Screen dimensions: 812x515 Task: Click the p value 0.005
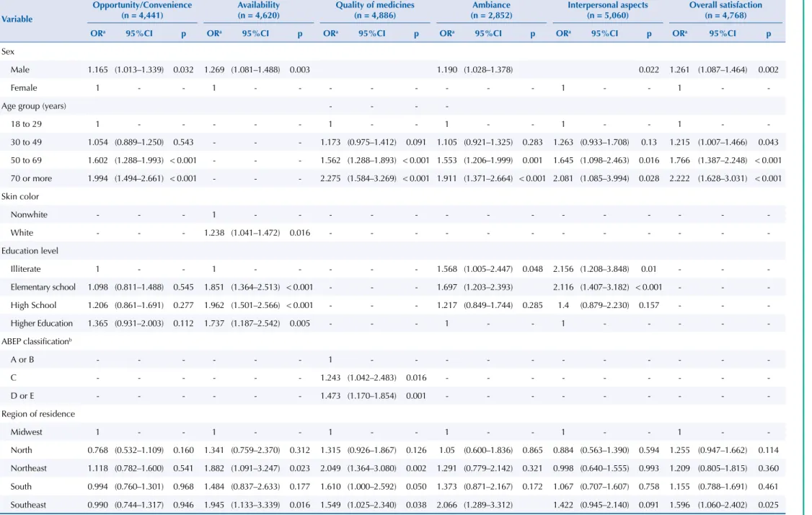click(x=300, y=324)
